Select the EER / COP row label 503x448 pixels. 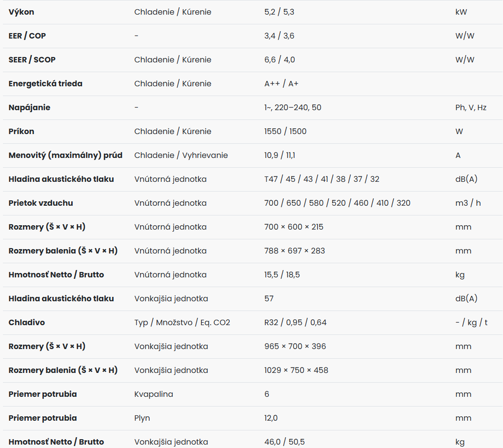pos(27,36)
